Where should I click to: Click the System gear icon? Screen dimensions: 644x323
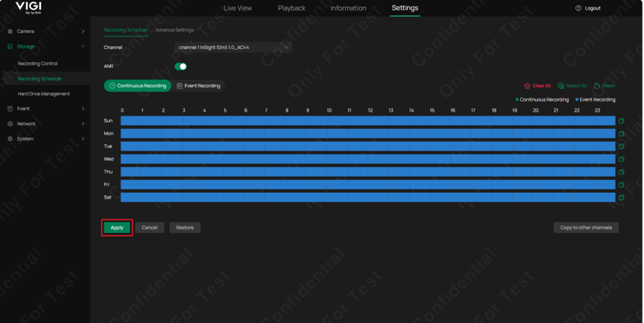point(10,138)
